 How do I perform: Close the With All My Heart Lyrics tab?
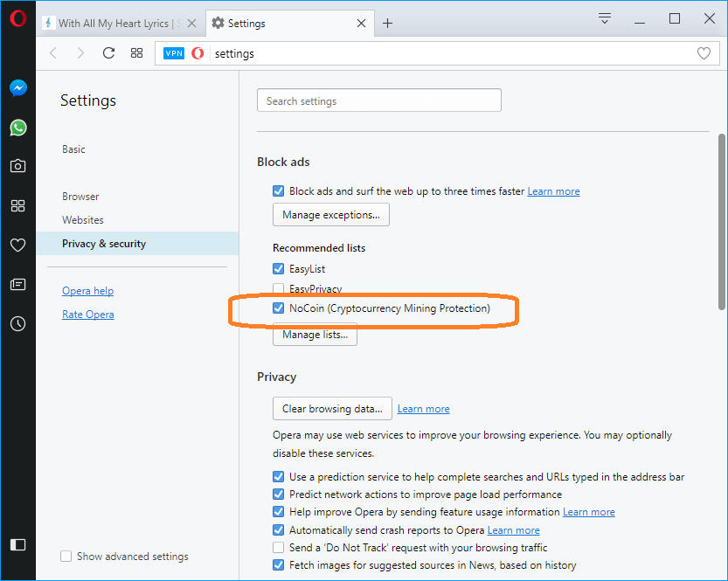click(191, 24)
